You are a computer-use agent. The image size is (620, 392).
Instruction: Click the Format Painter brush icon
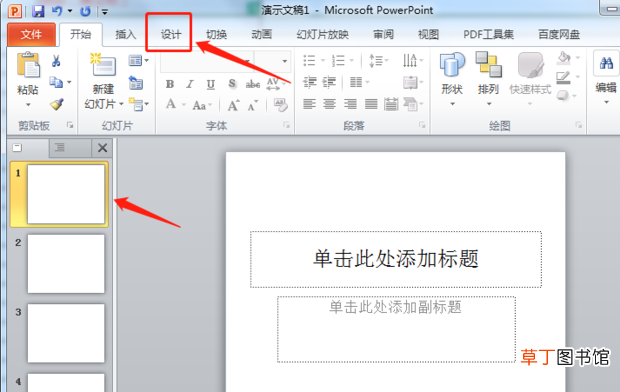(57, 104)
